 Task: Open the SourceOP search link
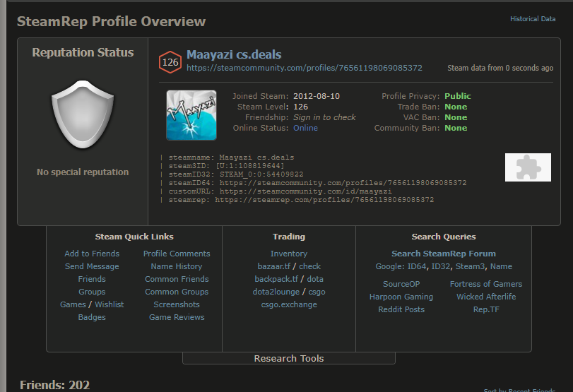click(x=401, y=284)
